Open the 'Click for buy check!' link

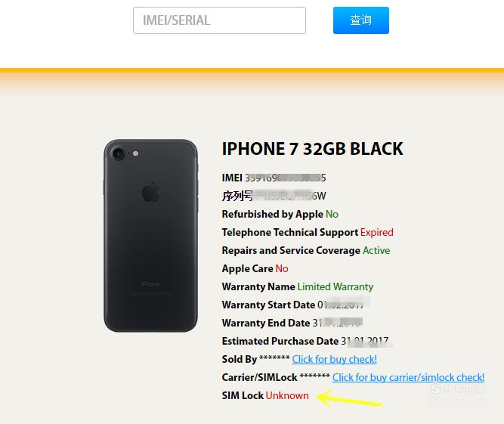pos(334,359)
